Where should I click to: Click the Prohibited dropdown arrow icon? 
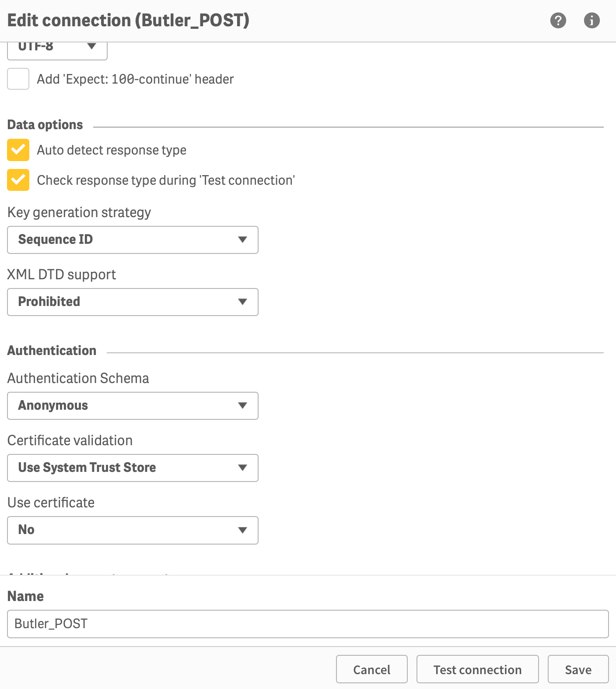242,302
